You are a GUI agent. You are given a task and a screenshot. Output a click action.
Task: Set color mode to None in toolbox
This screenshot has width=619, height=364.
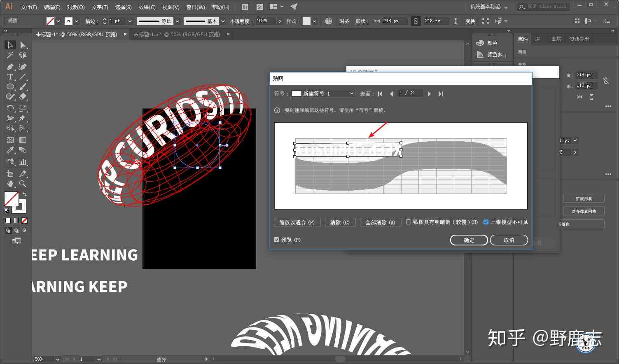24,221
